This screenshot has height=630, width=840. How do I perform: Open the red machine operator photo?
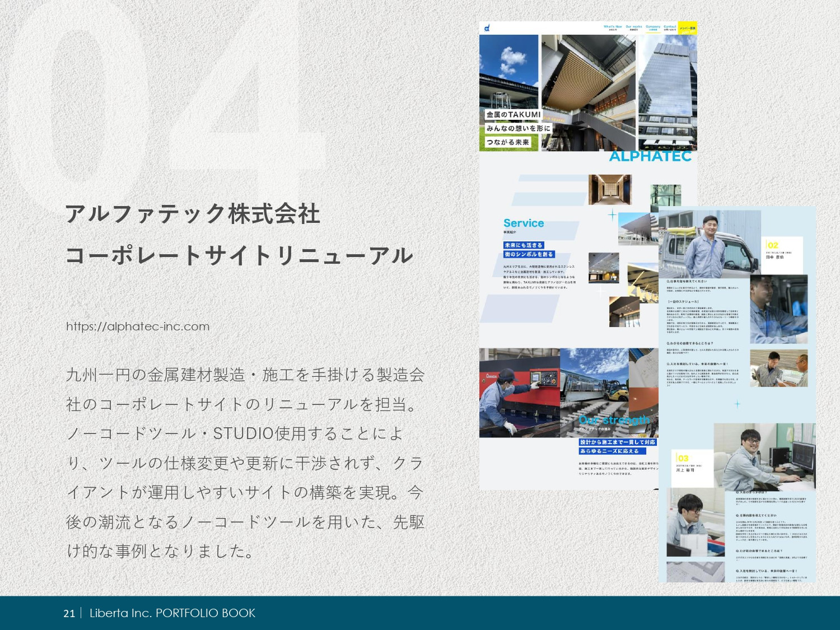tap(519, 392)
